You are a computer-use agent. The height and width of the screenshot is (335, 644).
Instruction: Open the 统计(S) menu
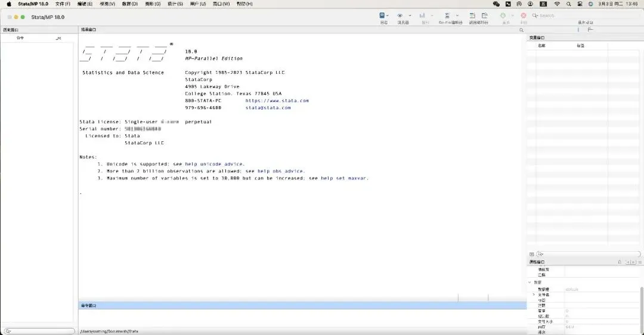[175, 4]
